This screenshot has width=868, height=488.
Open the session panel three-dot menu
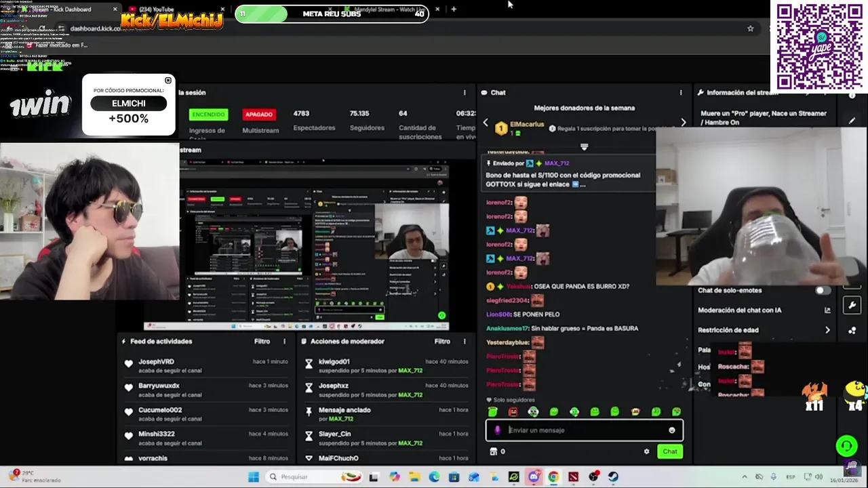pyautogui.click(x=465, y=93)
